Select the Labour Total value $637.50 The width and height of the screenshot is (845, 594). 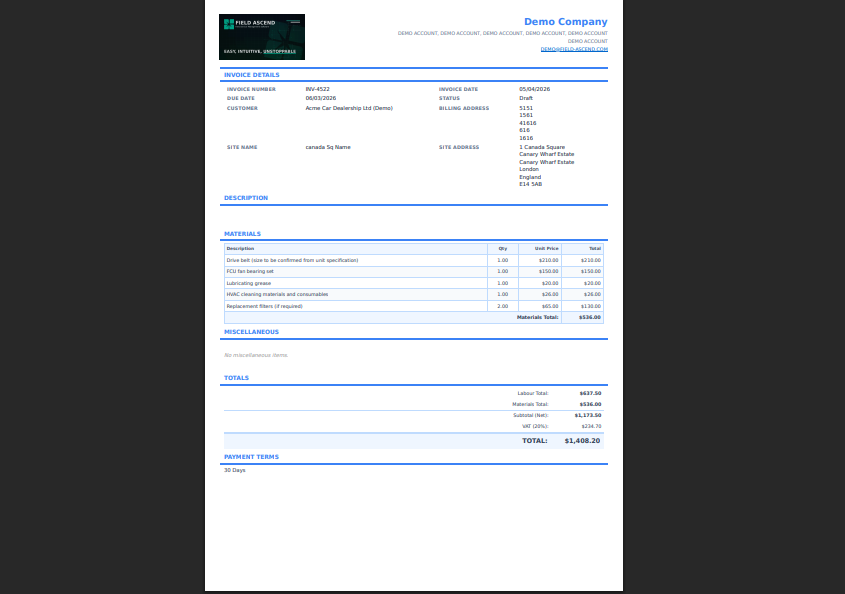[591, 393]
